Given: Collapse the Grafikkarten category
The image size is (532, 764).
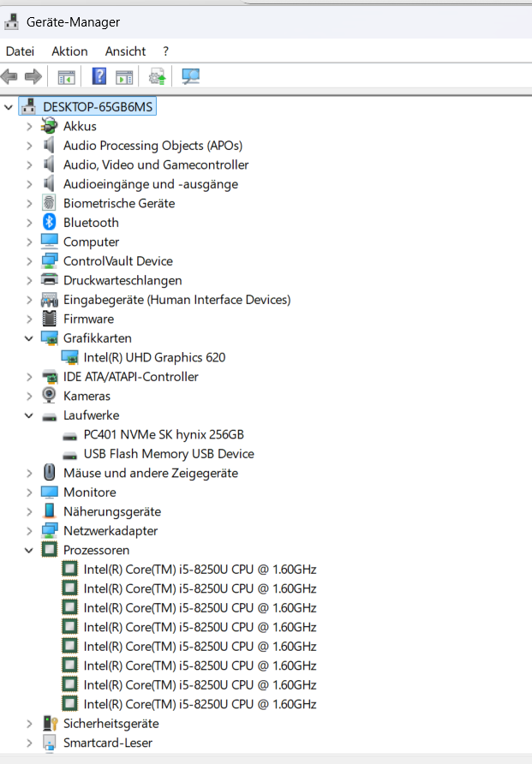Looking at the screenshot, I should pyautogui.click(x=29, y=337).
